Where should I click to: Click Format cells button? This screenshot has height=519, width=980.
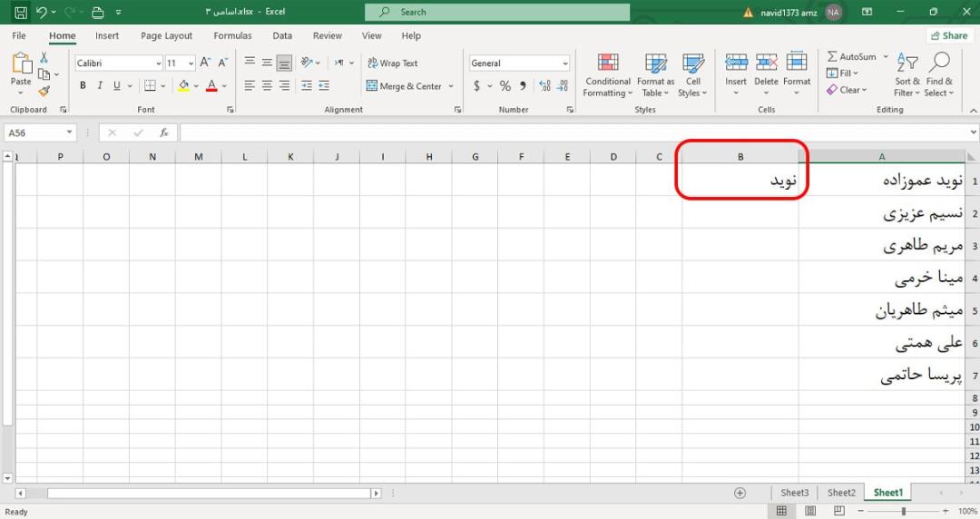(x=797, y=73)
